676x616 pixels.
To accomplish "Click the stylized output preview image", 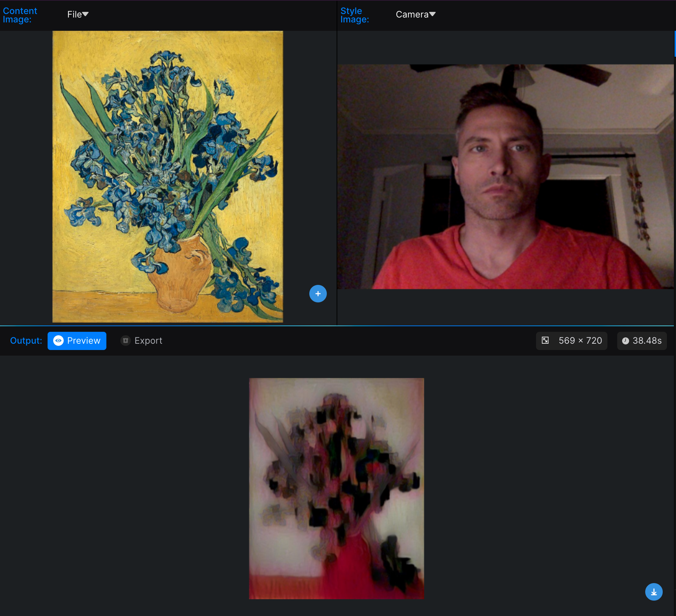I will (336, 488).
